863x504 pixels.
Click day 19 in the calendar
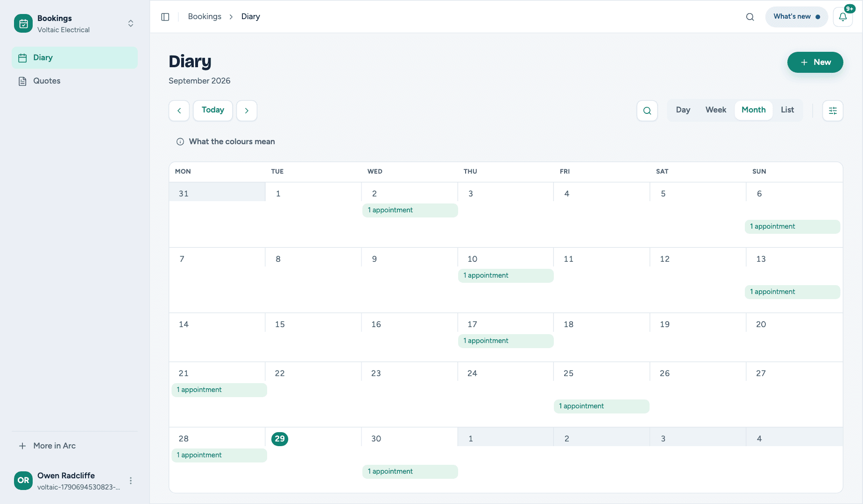coord(665,324)
